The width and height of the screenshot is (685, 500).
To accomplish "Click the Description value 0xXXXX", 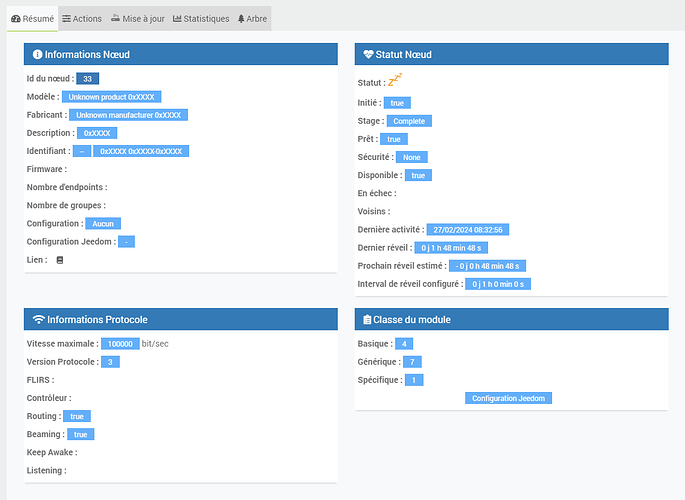I will 97,133.
